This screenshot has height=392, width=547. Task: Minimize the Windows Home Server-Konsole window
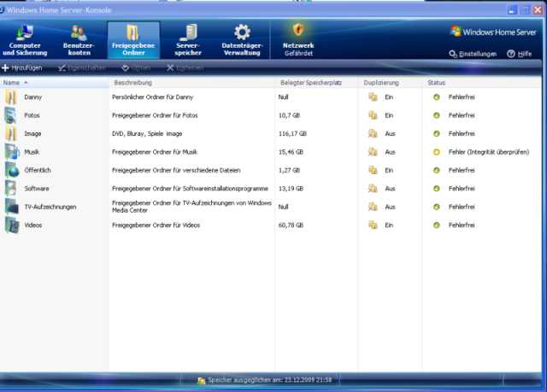[512, 10]
